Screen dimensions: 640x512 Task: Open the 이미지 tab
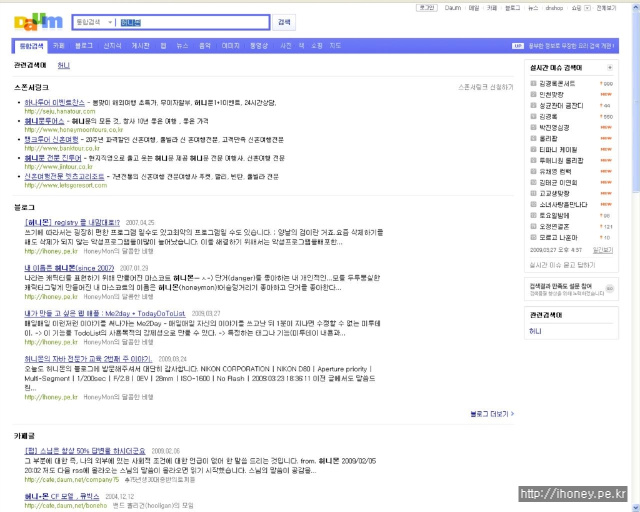(x=231, y=46)
